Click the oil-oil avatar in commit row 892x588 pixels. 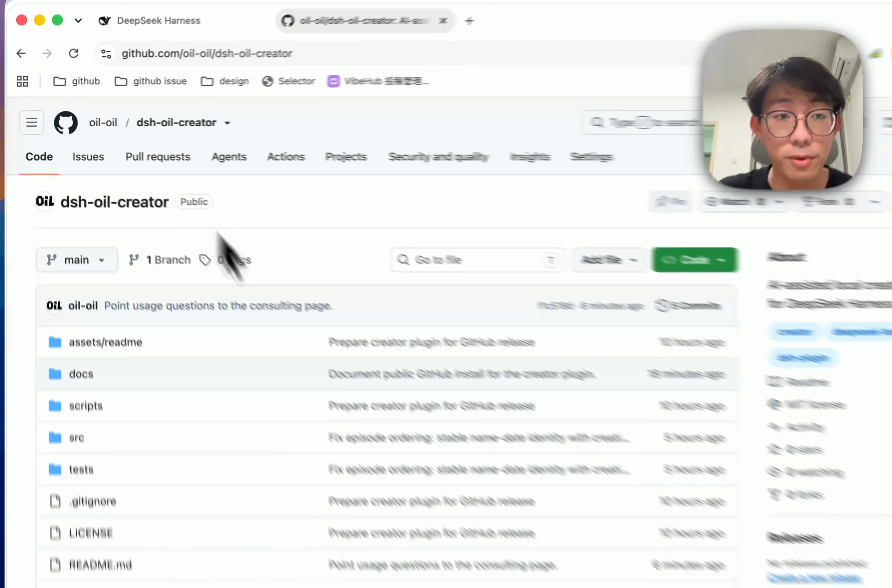coord(54,306)
